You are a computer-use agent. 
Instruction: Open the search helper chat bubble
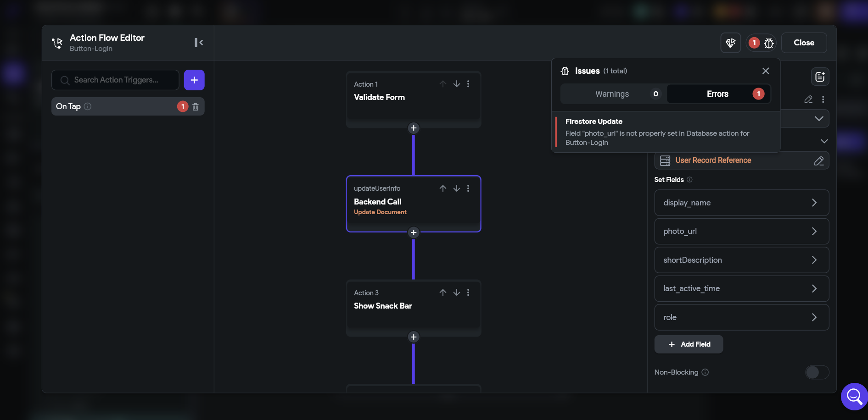tap(854, 397)
